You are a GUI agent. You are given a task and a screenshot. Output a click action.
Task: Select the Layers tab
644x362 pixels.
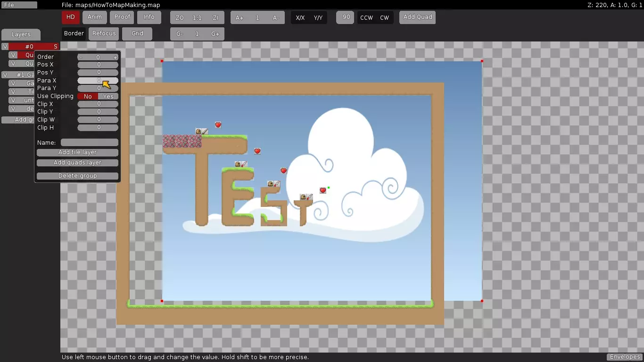point(21,34)
